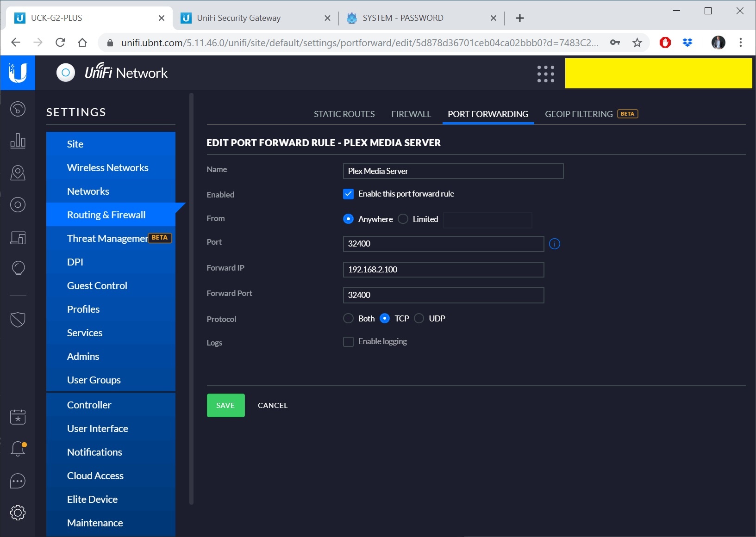Open the Statistics bar chart icon

point(18,141)
